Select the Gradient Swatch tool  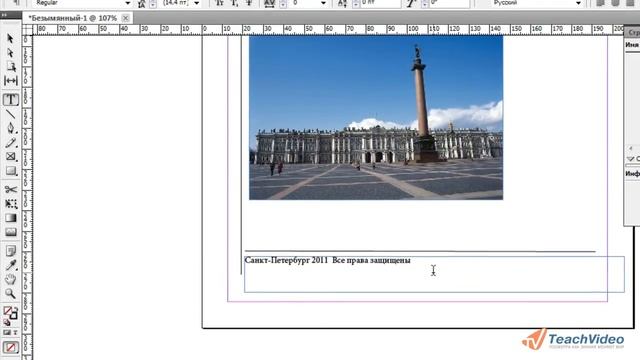click(x=11, y=218)
